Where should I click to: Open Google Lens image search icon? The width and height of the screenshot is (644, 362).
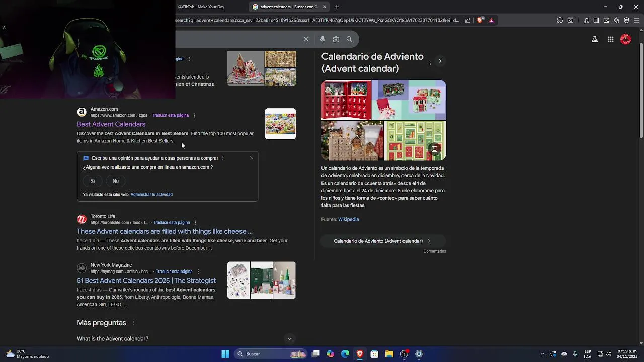pos(336,39)
